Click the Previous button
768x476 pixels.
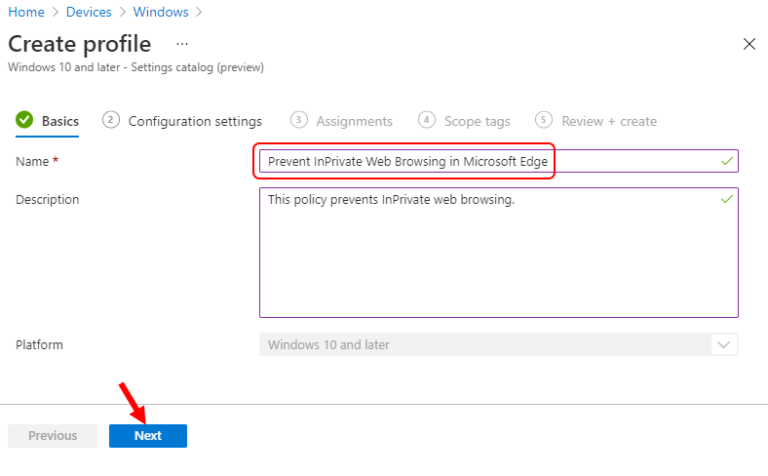tap(53, 436)
